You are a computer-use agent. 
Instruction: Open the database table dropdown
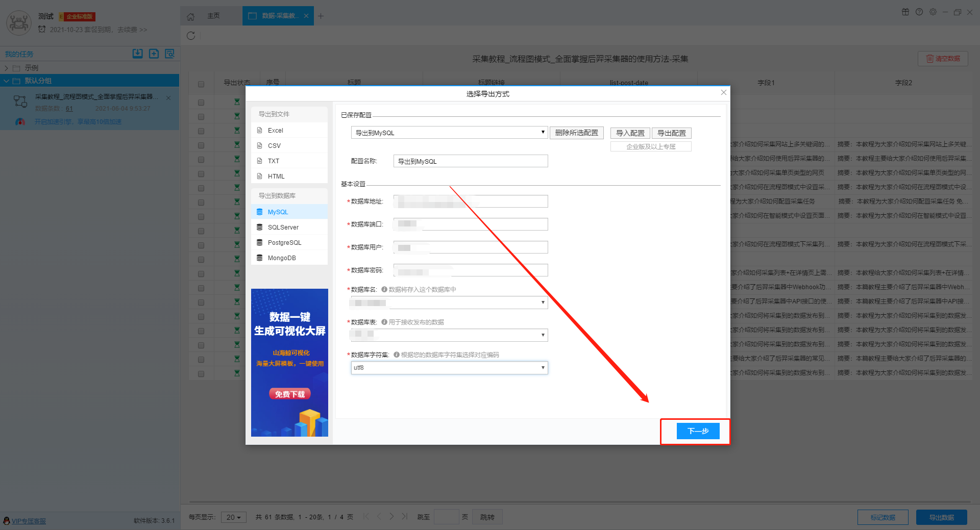(x=449, y=335)
